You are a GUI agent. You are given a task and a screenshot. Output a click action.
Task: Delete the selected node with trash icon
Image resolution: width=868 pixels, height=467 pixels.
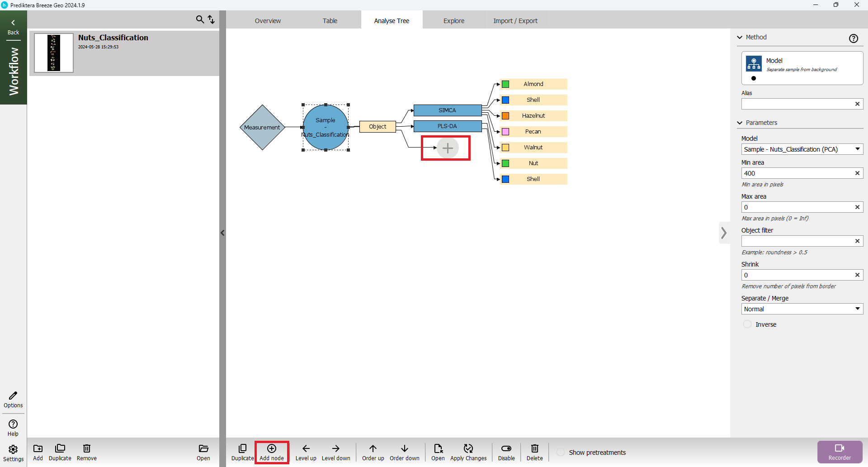[x=534, y=448]
